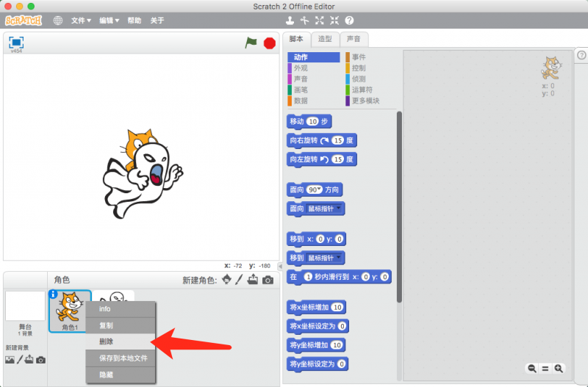588x387 pixels.
Task: Open the 文件 menu
Action: tap(81, 21)
